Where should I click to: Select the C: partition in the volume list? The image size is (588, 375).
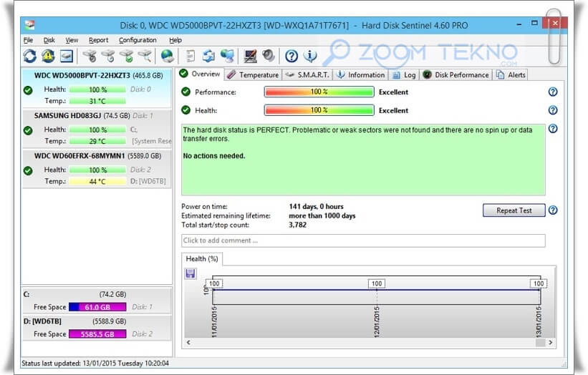97,301
